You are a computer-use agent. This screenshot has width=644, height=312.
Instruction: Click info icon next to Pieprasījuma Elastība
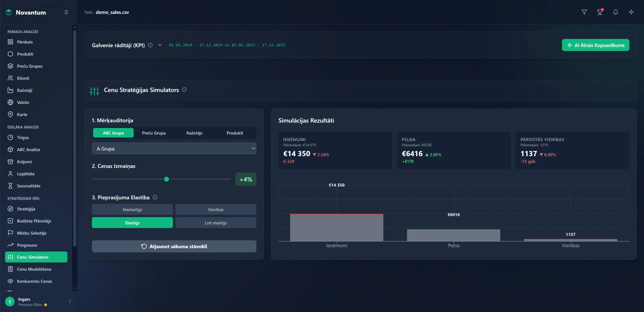point(155,197)
